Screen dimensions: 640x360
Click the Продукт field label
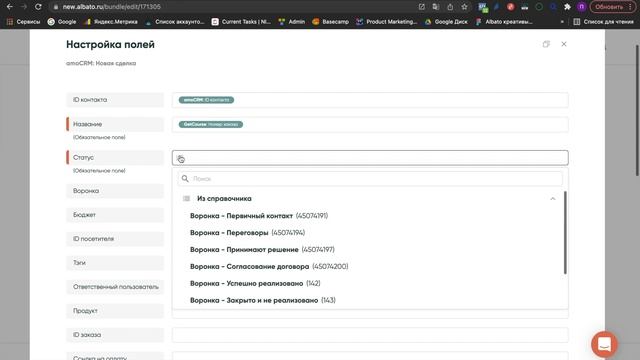[x=115, y=311]
